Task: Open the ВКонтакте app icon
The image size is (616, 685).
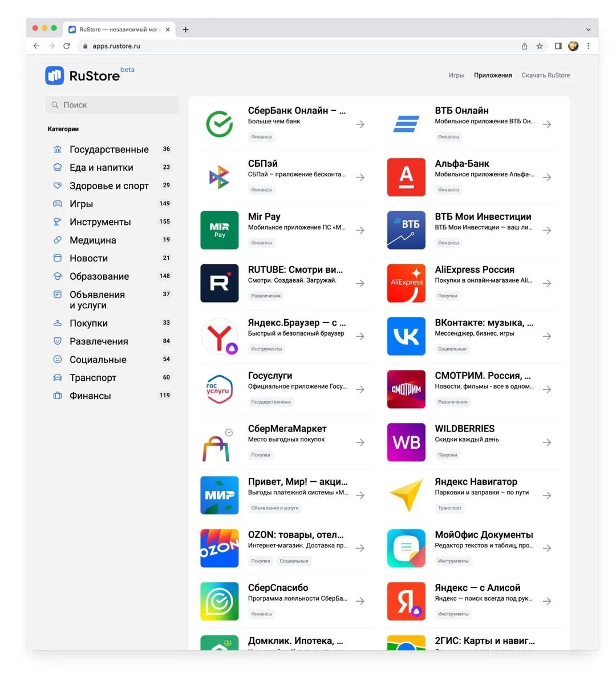Action: [406, 336]
